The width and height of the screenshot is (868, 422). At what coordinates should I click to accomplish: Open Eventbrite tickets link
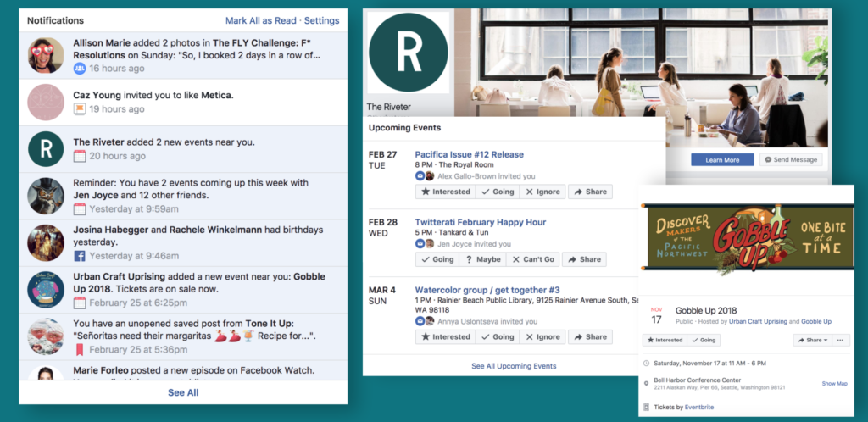tap(699, 407)
